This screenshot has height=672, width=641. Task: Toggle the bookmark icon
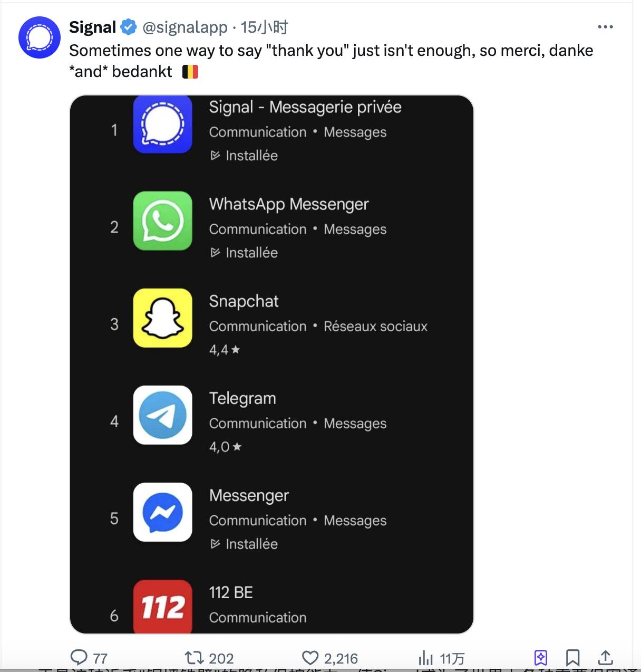click(572, 657)
